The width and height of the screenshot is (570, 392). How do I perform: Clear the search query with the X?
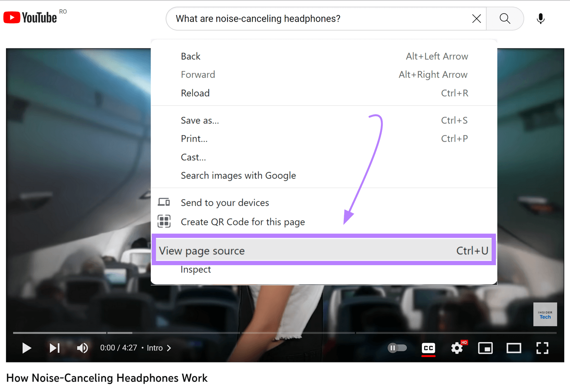(476, 18)
